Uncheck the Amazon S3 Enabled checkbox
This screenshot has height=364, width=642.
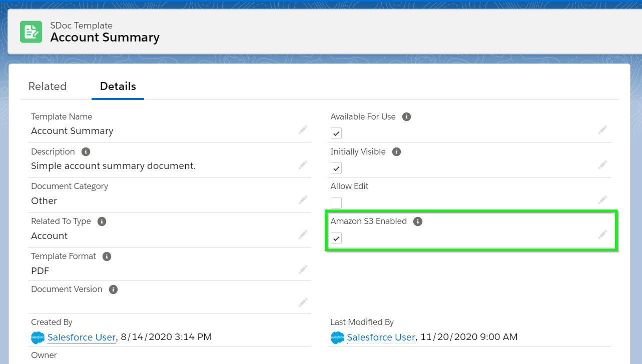[x=336, y=238]
